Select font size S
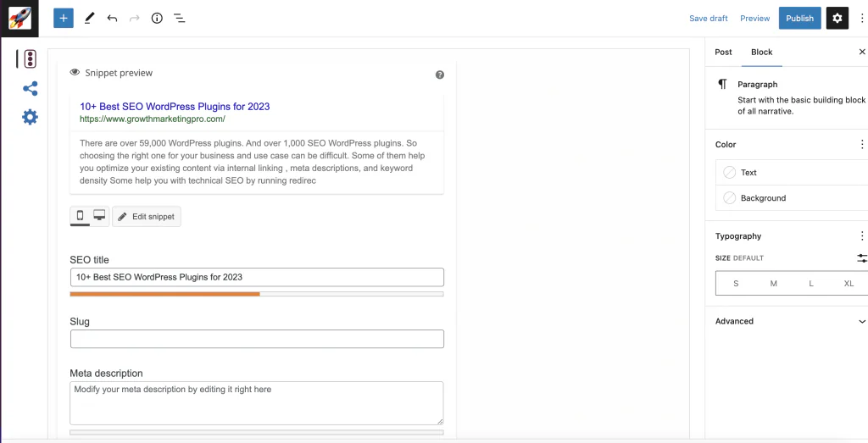Image resolution: width=868 pixels, height=443 pixels. pyautogui.click(x=736, y=283)
